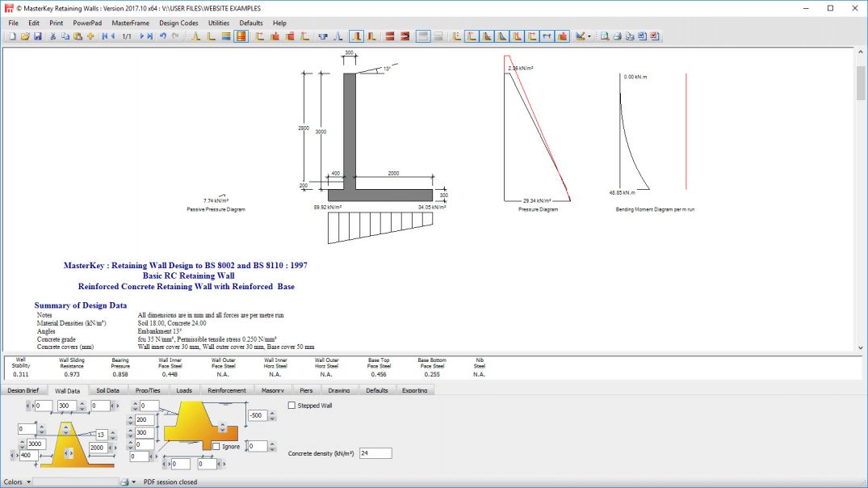Enable the Stepped Wall checkbox
The height and width of the screenshot is (488, 868).
coord(291,406)
